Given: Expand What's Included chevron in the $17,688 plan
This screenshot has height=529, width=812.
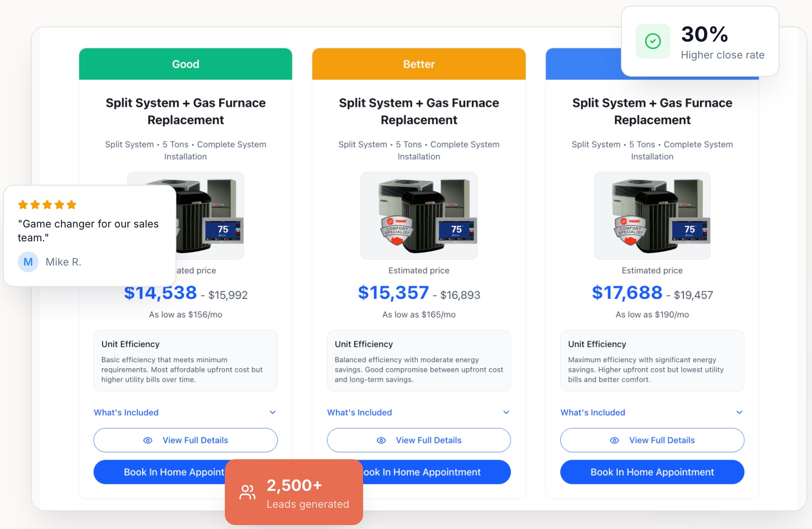Looking at the screenshot, I should tap(739, 412).
